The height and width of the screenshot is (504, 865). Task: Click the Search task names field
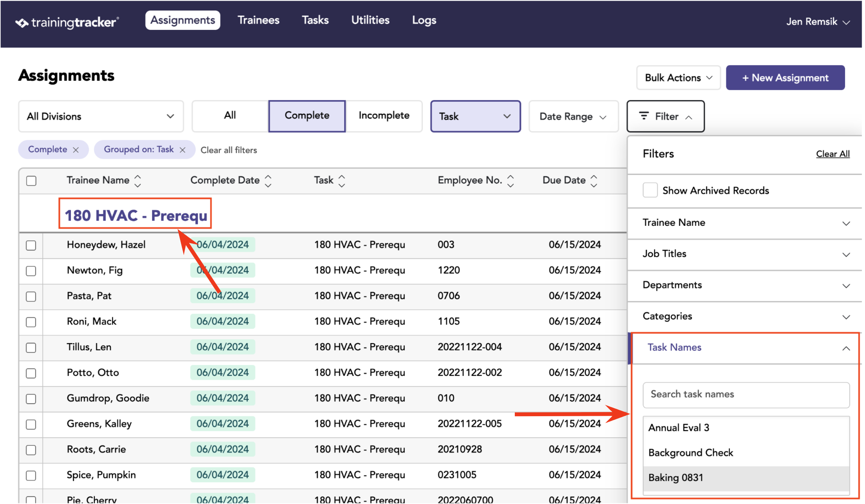coord(746,394)
